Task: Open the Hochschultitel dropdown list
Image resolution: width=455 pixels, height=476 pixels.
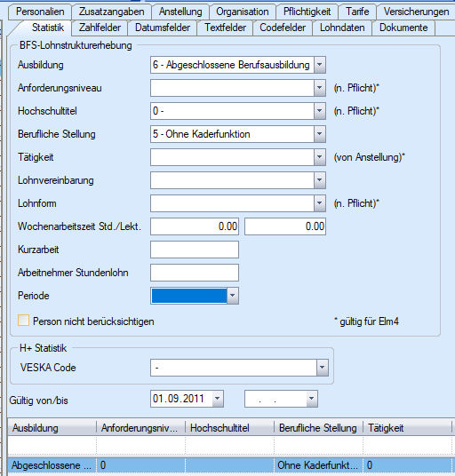Action: tap(320, 111)
